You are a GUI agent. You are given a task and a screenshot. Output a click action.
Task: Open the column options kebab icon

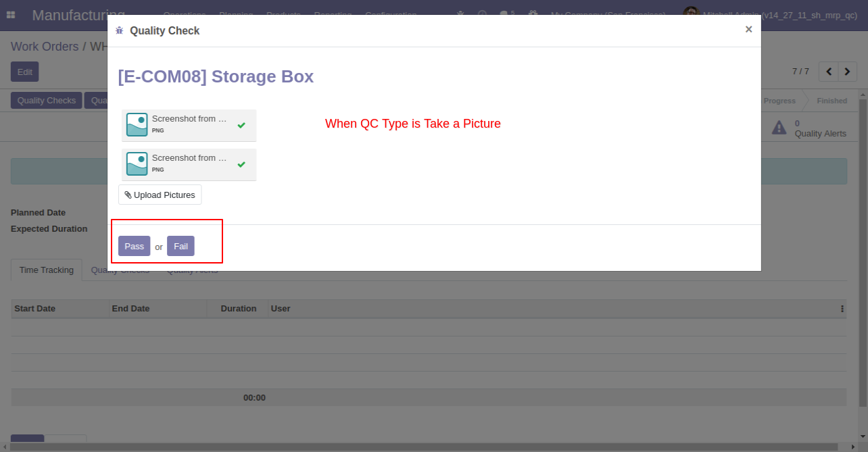pyautogui.click(x=842, y=309)
